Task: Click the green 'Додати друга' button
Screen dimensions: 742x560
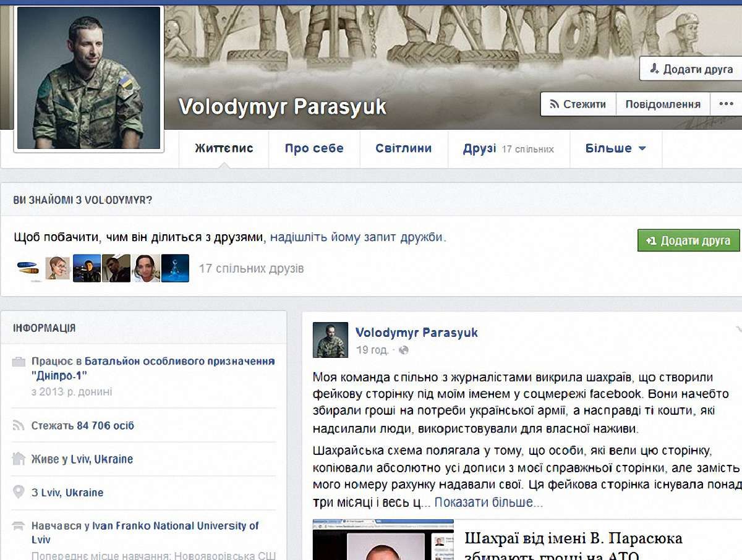Action: 689,240
